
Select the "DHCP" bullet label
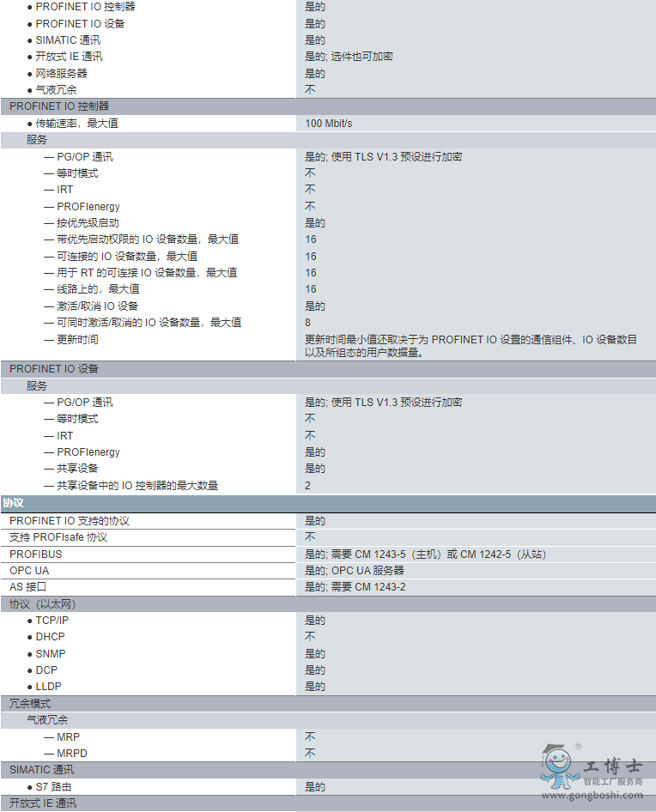click(x=51, y=636)
